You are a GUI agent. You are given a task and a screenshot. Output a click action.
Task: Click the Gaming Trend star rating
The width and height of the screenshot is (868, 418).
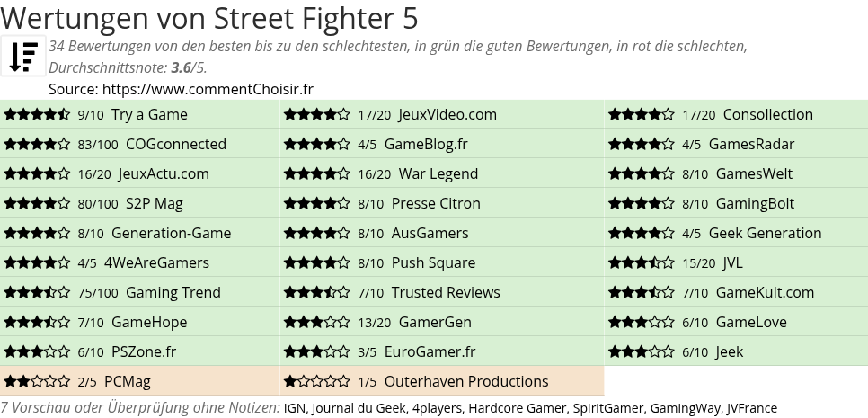coord(37,293)
